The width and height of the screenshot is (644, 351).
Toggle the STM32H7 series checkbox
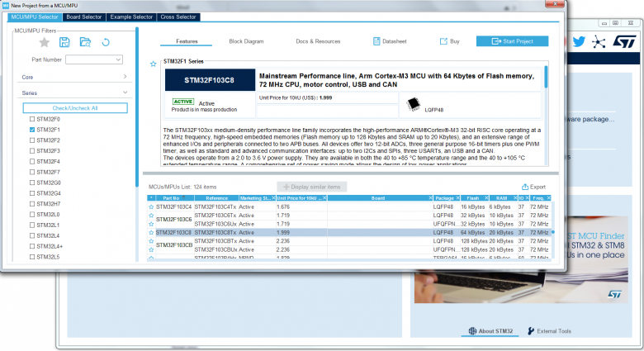click(x=32, y=204)
